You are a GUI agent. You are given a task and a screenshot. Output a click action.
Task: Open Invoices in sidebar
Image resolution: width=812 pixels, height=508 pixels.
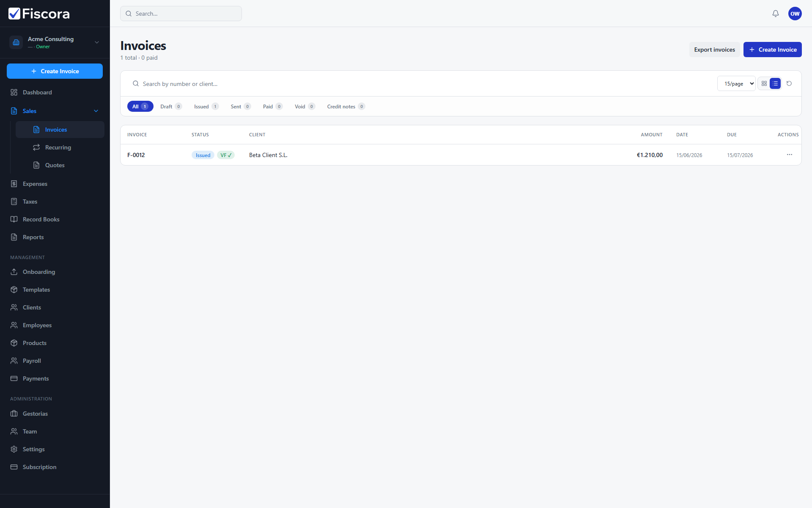60,130
